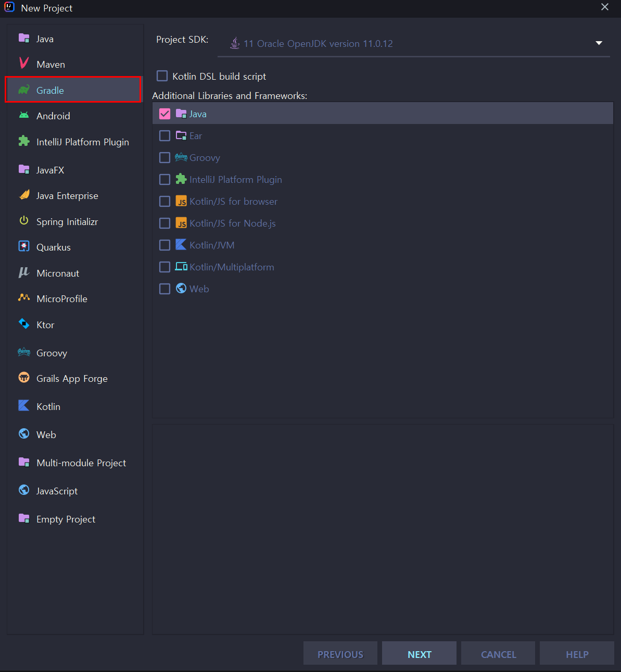Open the Project SDK dropdown arrow

click(x=599, y=43)
